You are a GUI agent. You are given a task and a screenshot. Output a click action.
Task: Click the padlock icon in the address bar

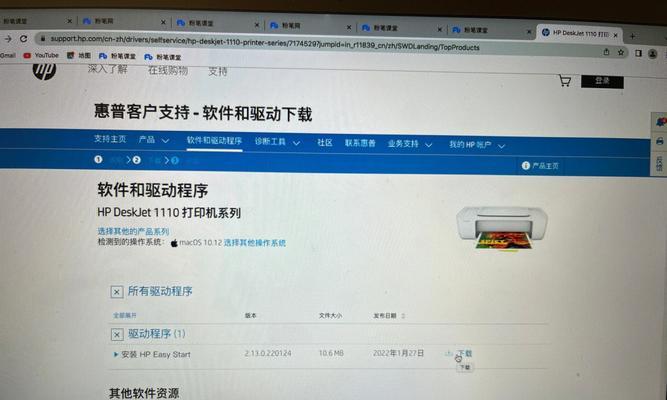43,39
